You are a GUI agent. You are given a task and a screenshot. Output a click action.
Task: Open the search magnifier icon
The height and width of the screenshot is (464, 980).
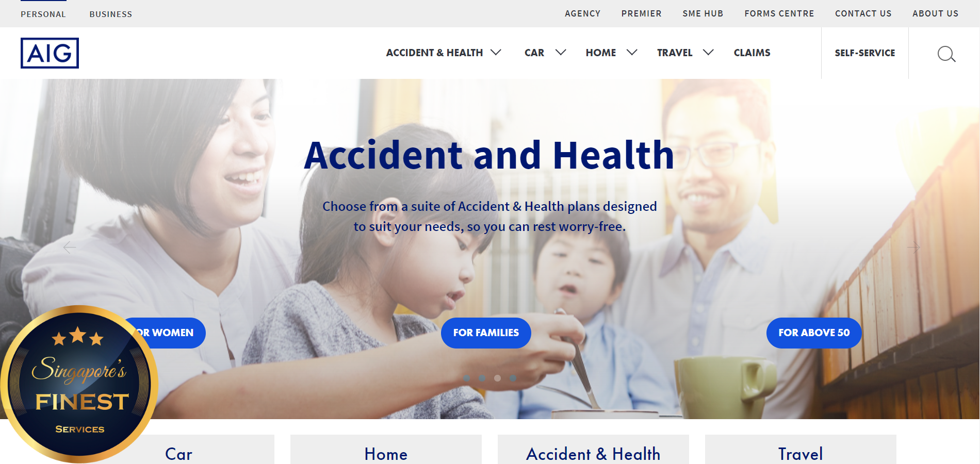point(946,54)
